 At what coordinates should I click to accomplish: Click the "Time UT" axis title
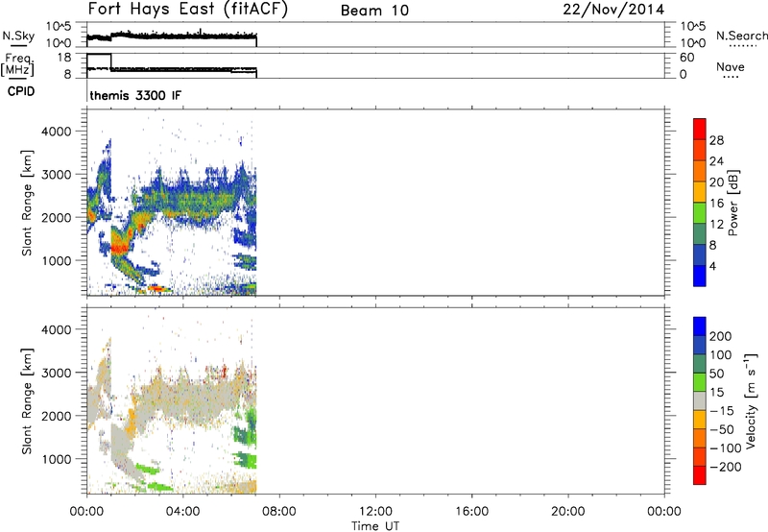coord(375,526)
